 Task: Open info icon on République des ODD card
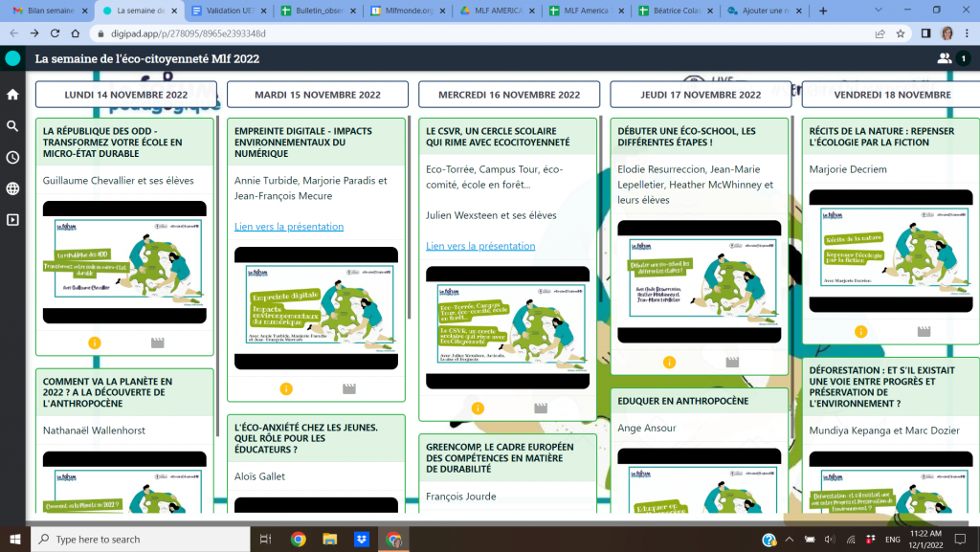pos(95,342)
